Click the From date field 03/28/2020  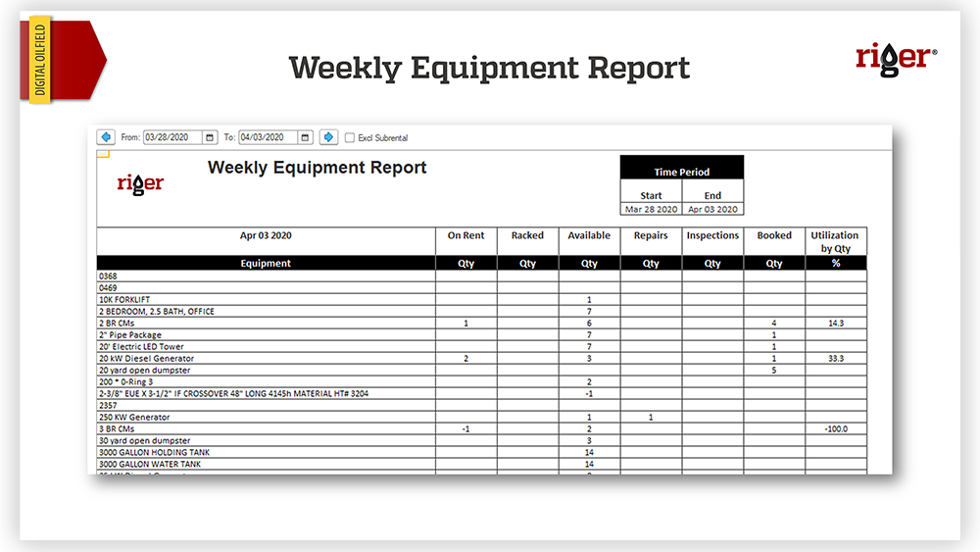pyautogui.click(x=172, y=137)
